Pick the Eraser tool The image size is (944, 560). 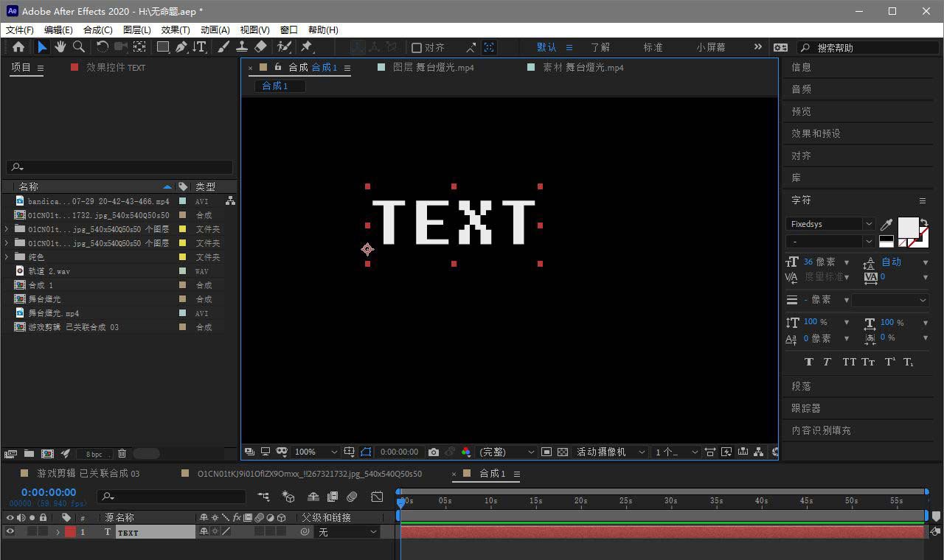pos(260,47)
